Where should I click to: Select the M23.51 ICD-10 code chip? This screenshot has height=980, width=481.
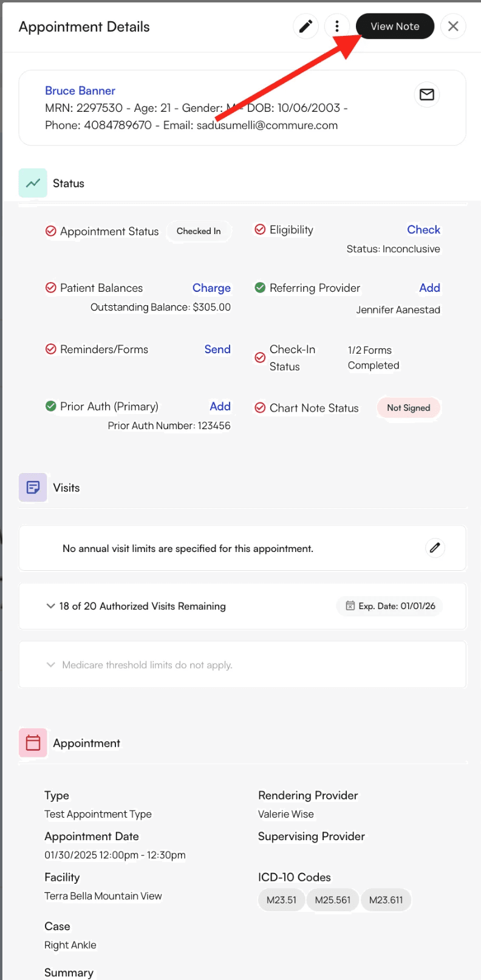(281, 900)
